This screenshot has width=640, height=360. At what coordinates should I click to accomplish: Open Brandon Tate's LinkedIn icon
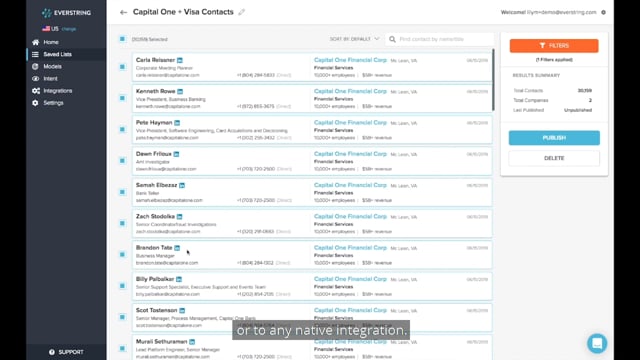click(177, 248)
